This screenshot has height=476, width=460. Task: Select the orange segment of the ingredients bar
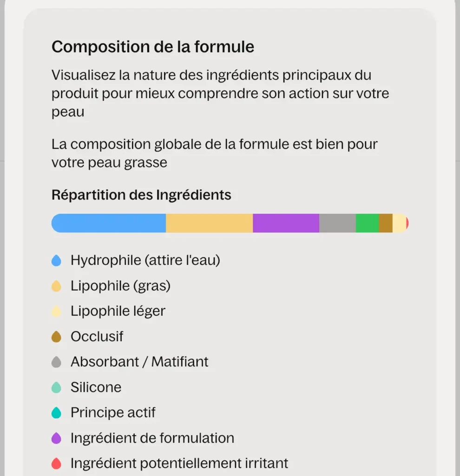point(210,223)
